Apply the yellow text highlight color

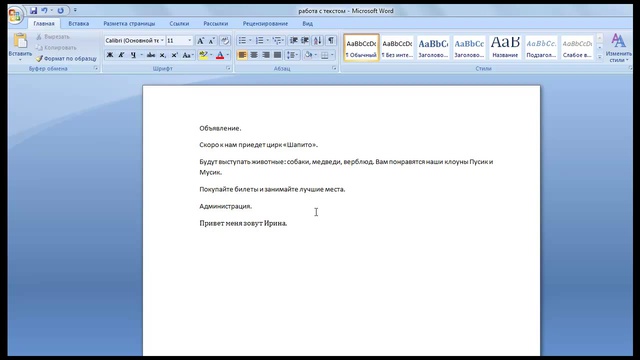pos(203,55)
